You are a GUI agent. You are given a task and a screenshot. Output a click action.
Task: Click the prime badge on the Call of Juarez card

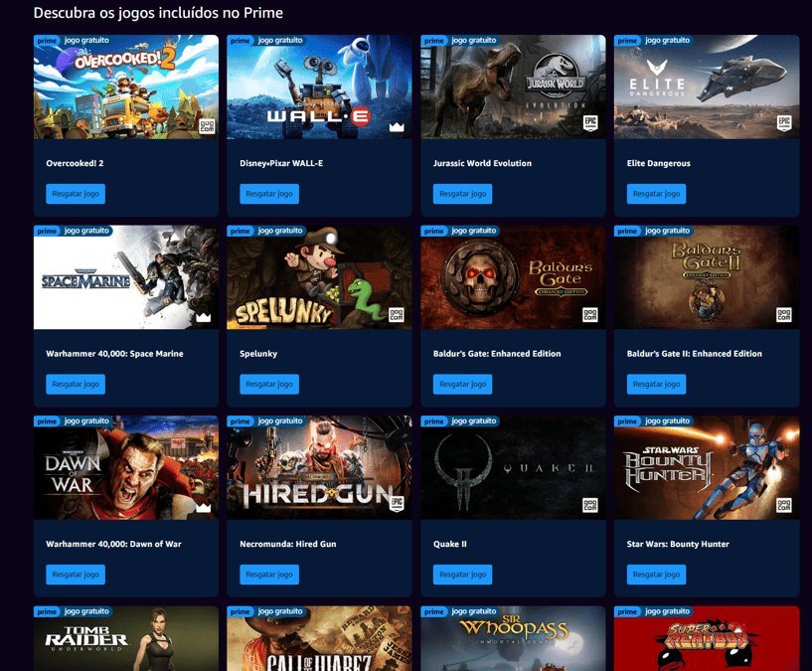click(241, 612)
